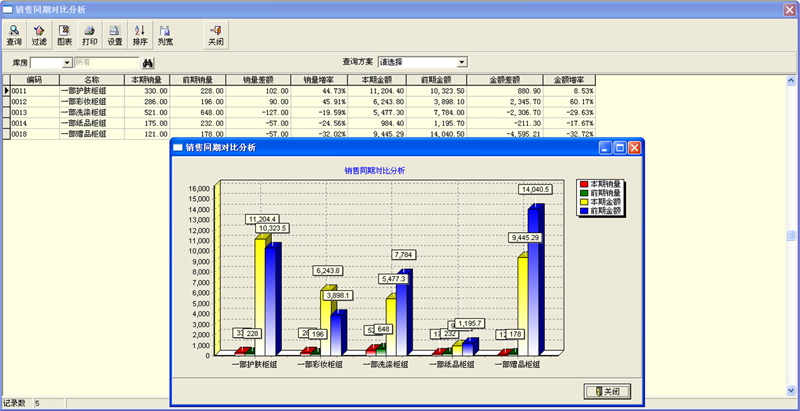Viewport: 800px width, 411px height.
Task: Click the 销量增率 column header
Action: tap(319, 80)
